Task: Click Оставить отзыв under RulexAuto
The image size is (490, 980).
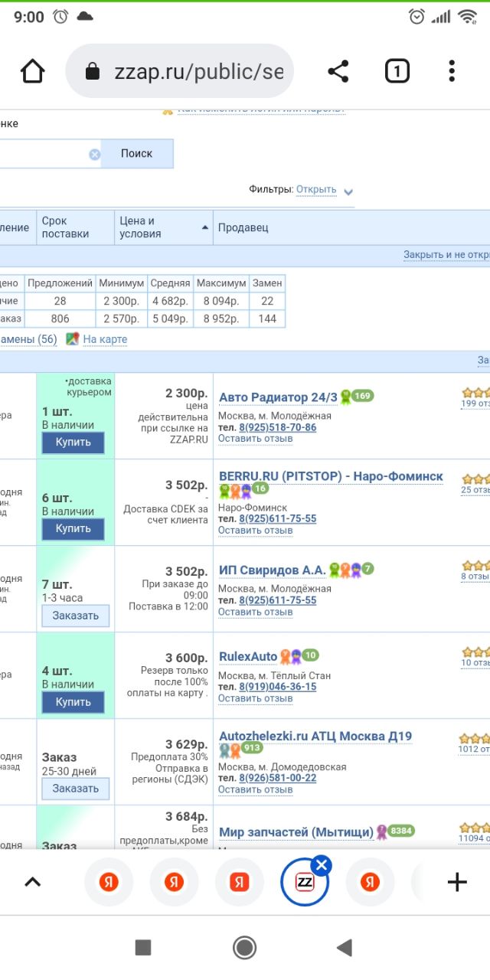Action: 256,698
